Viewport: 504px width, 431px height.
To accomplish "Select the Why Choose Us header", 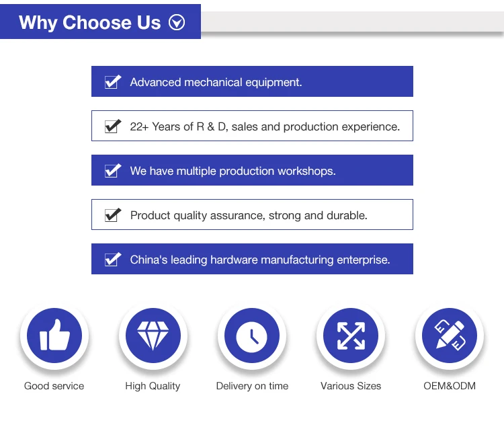I will tap(90, 23).
